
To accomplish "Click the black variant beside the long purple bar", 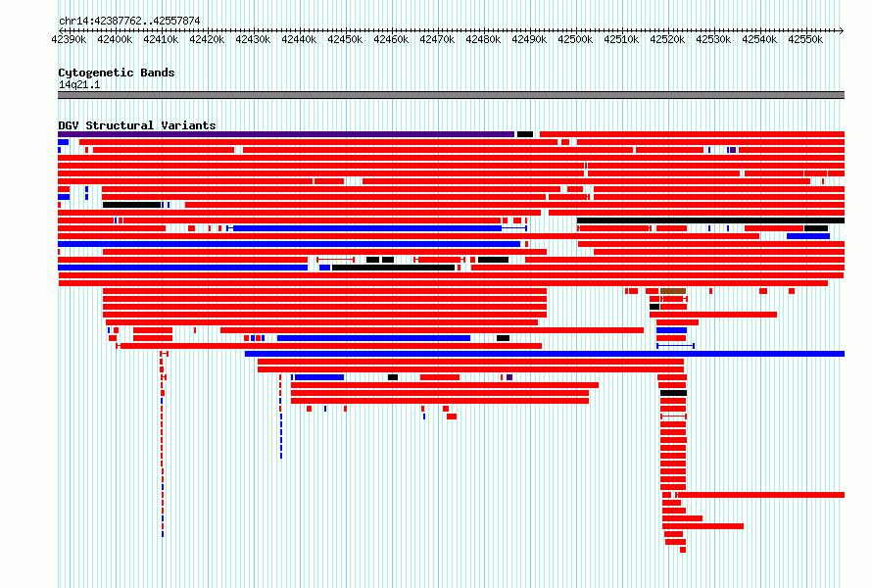I will point(525,134).
